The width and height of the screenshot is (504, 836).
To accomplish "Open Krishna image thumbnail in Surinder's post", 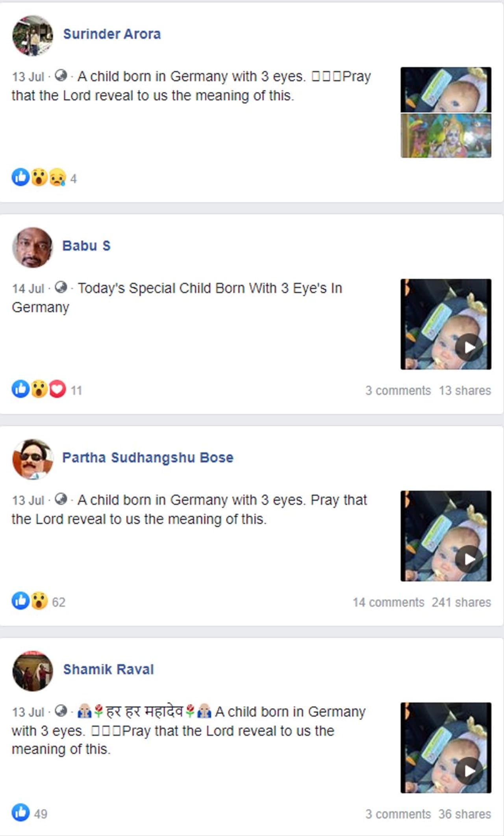I will tap(446, 136).
